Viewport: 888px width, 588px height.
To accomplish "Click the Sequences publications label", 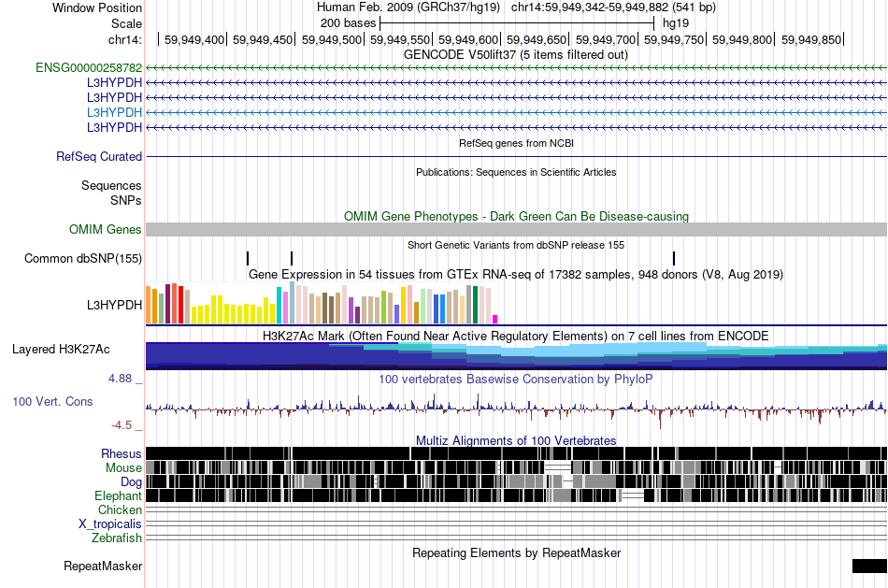I will pos(111,186).
